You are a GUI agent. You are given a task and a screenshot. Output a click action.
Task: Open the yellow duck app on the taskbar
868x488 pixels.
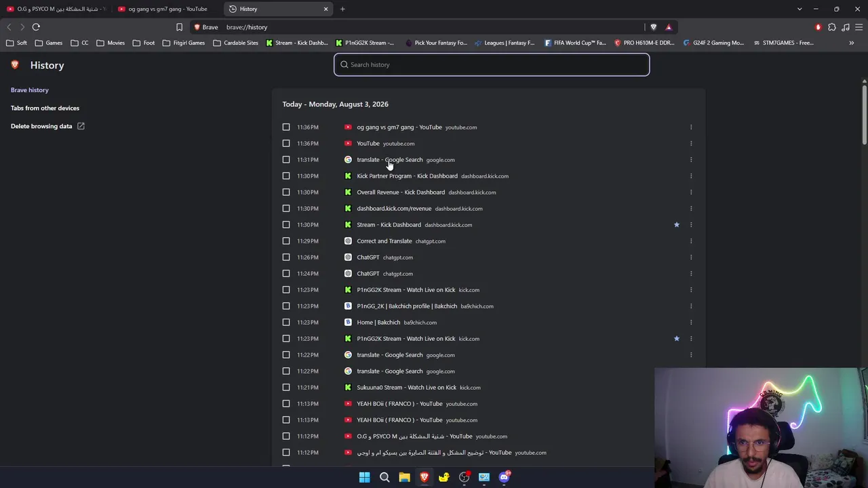[444, 477]
